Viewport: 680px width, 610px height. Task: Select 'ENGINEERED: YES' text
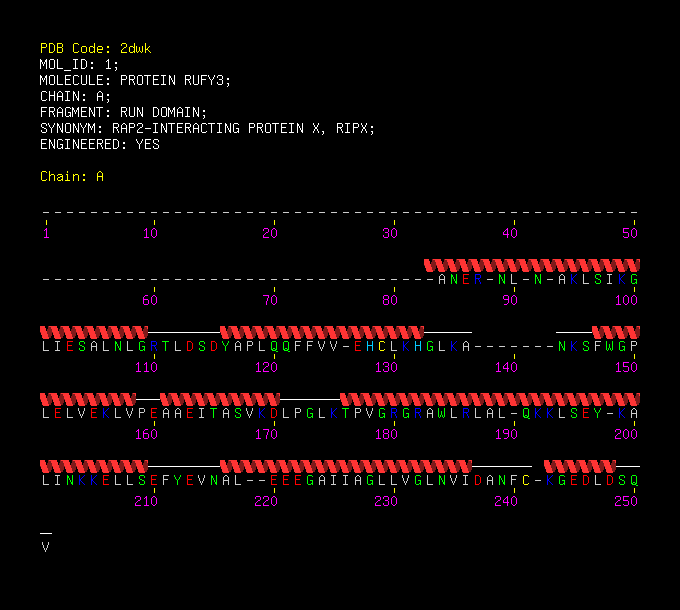click(x=100, y=144)
